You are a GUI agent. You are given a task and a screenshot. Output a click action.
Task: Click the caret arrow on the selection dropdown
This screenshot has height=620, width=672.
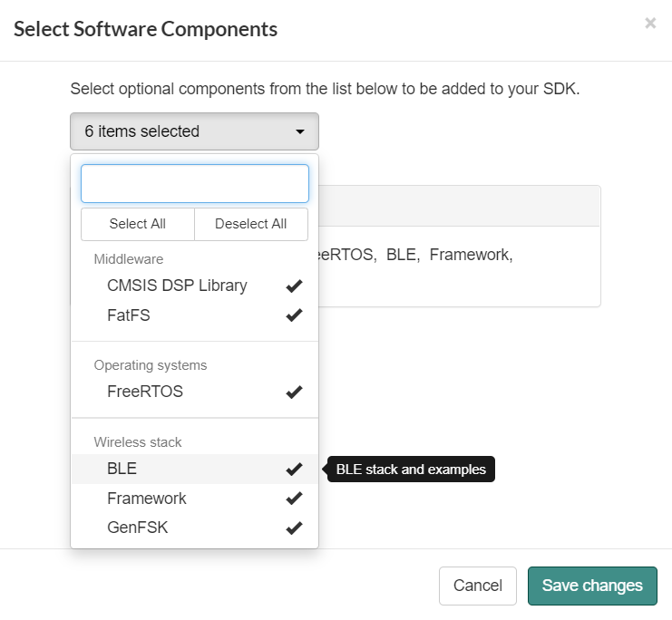pos(300,132)
